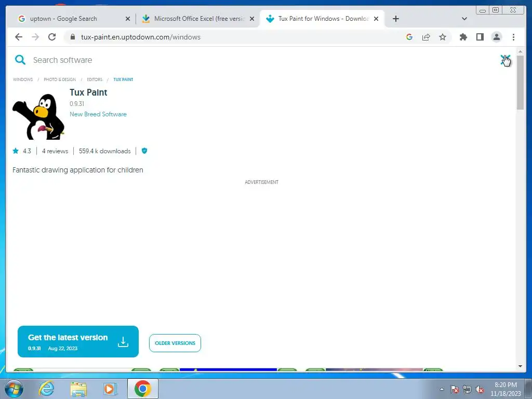Select the Tux Paint for Windows tab
Viewport: 532px width, 399px height.
pyautogui.click(x=322, y=19)
